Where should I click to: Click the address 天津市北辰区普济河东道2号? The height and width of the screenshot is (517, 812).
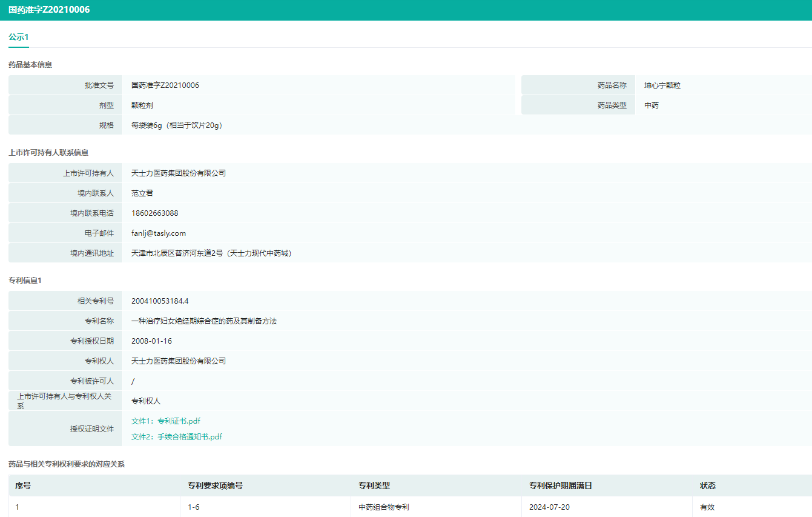211,253
